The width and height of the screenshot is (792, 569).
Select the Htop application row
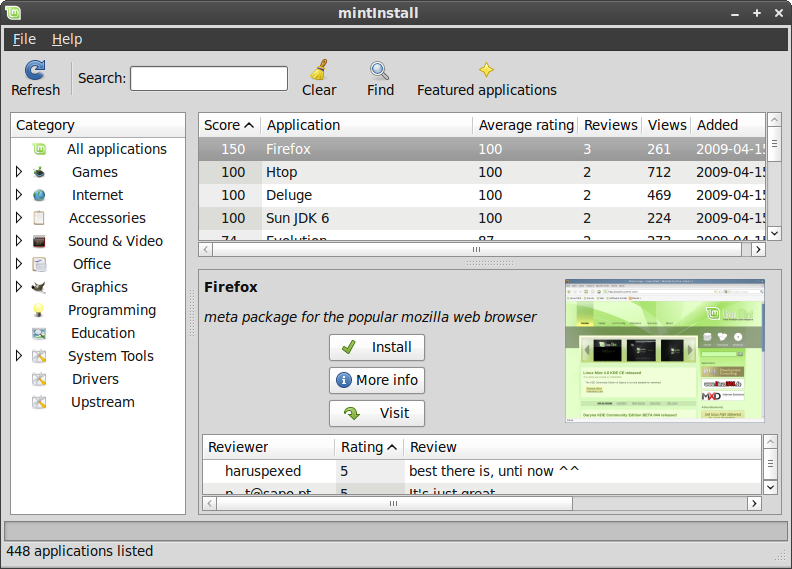pyautogui.click(x=482, y=172)
